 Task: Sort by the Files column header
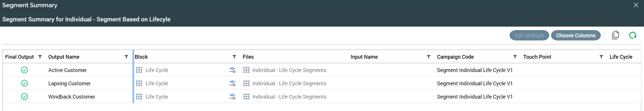pyautogui.click(x=248, y=57)
